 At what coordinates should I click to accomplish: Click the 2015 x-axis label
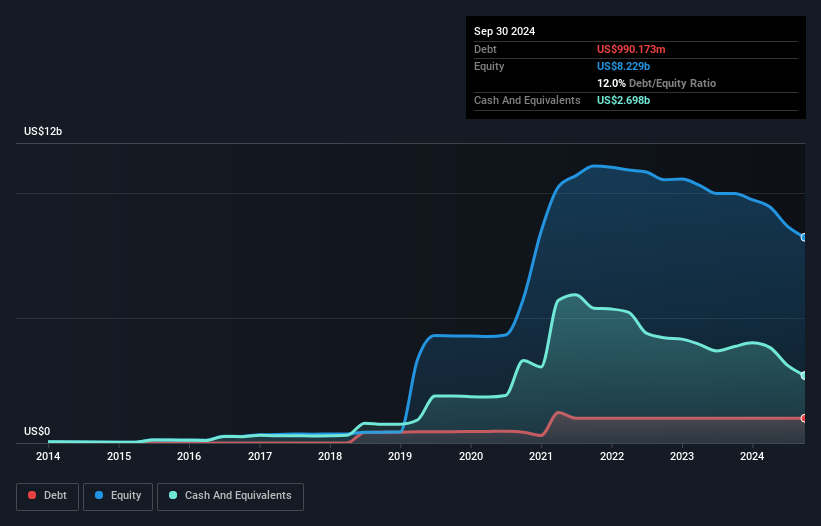[x=119, y=456]
